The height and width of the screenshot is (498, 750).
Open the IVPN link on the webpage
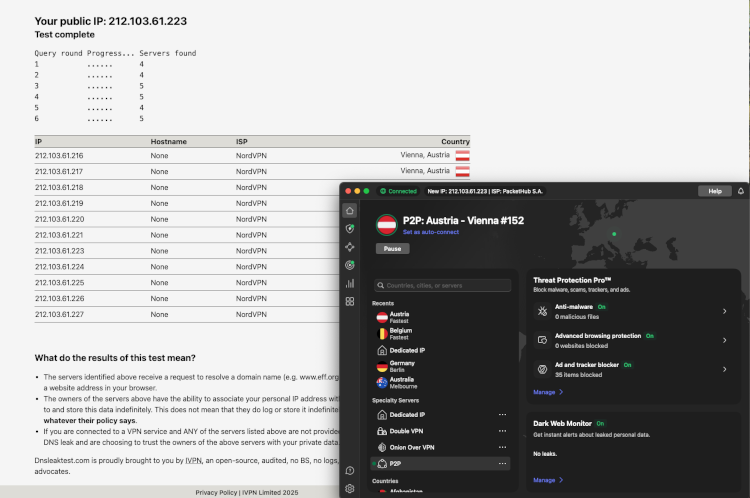[x=193, y=461]
